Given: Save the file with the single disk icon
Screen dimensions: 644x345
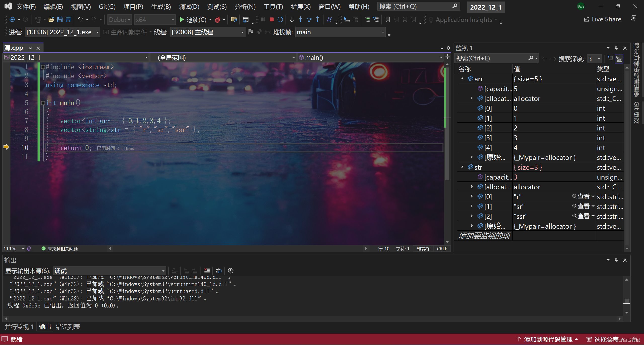Looking at the screenshot, I should coord(60,19).
